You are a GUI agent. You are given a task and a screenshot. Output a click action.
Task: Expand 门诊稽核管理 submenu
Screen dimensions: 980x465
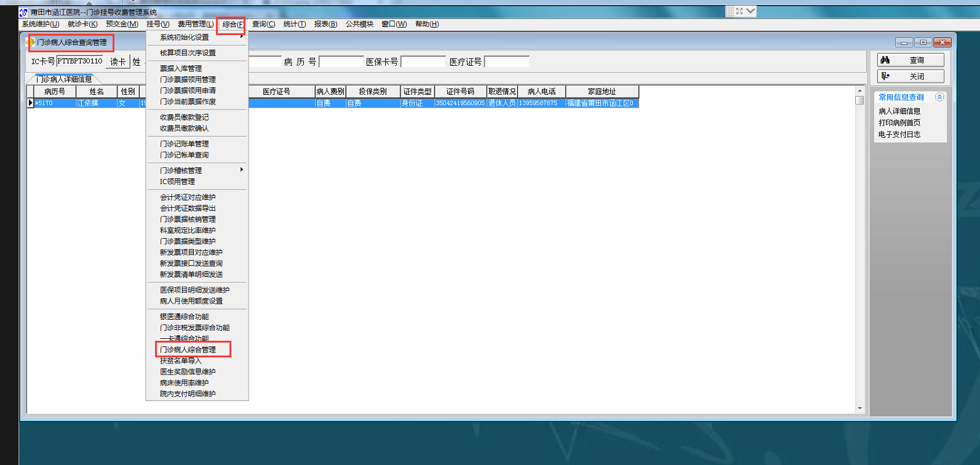coord(197,170)
